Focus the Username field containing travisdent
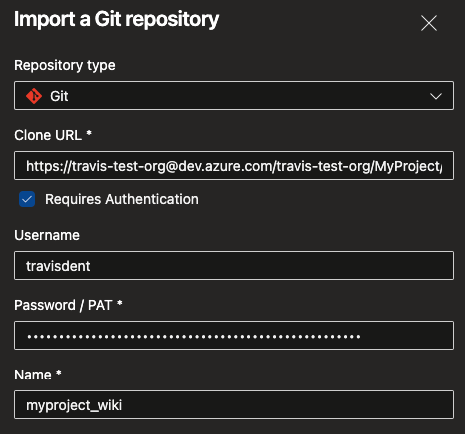465x434 pixels. coord(234,266)
